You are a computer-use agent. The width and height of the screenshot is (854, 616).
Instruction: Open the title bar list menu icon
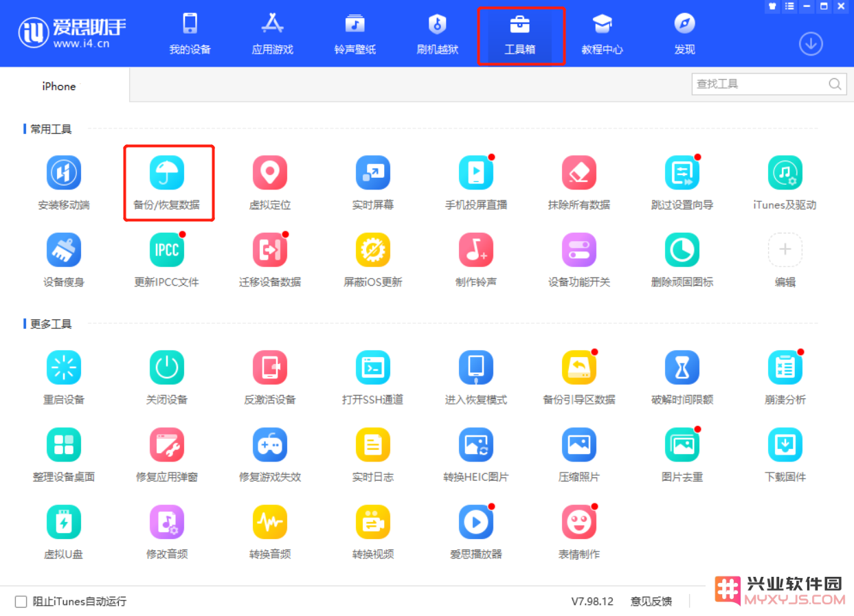click(x=790, y=6)
